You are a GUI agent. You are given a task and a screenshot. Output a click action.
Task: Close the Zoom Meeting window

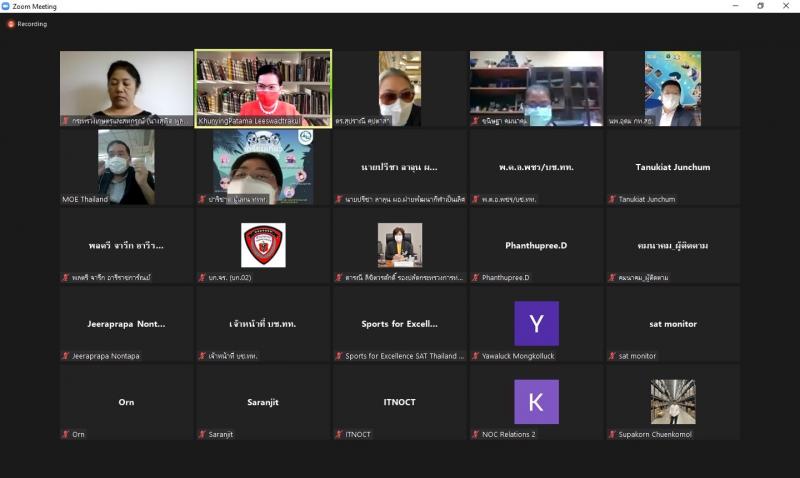pos(786,6)
